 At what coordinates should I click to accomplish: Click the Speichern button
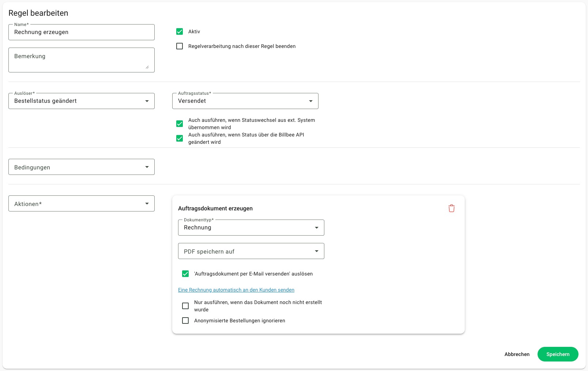tap(558, 354)
